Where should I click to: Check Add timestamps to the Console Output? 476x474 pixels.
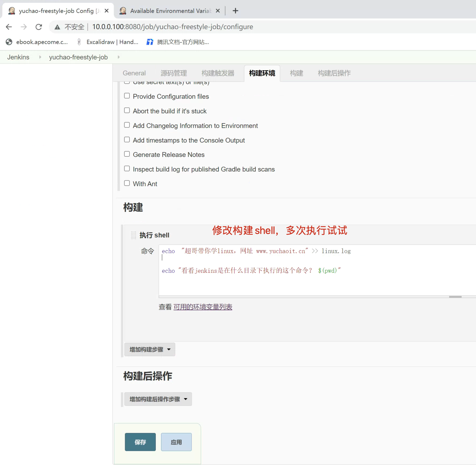[x=127, y=140]
